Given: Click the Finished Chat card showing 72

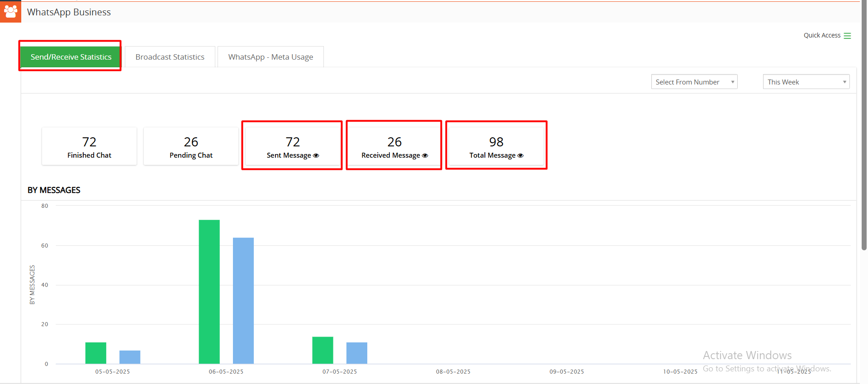Looking at the screenshot, I should [89, 146].
